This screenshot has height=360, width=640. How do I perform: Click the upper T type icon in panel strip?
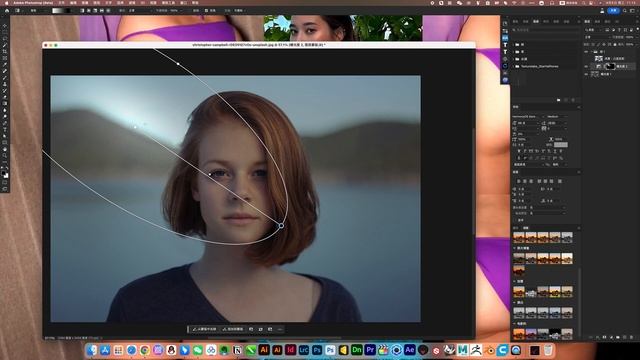click(505, 45)
